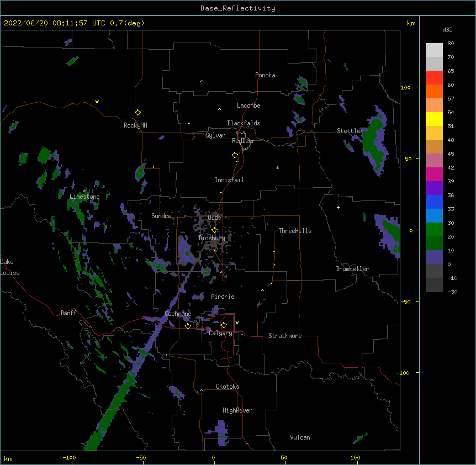Pick the gold 51 dBZ legend swatch
Image resolution: width=476 pixels, height=465 pixels.
click(x=434, y=133)
